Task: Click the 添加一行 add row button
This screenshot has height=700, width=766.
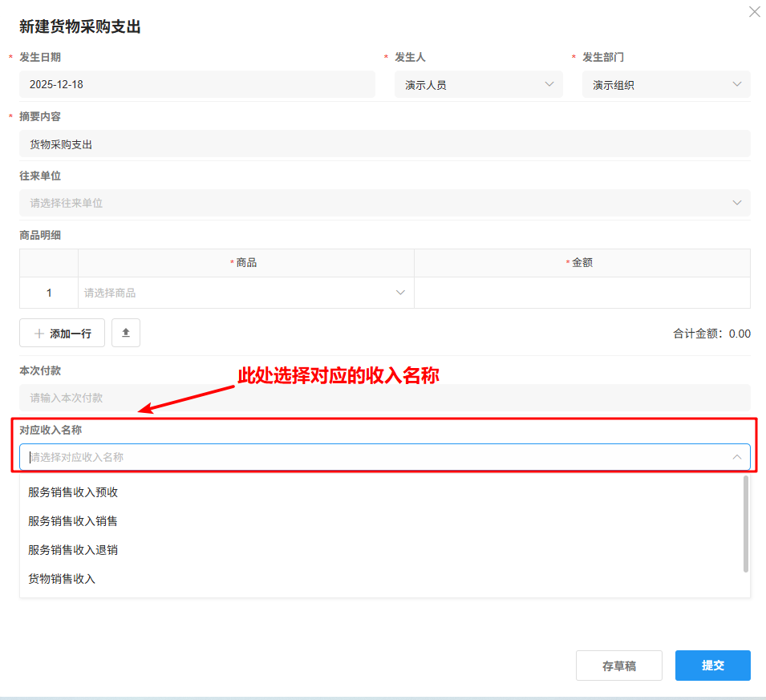Action: click(62, 333)
